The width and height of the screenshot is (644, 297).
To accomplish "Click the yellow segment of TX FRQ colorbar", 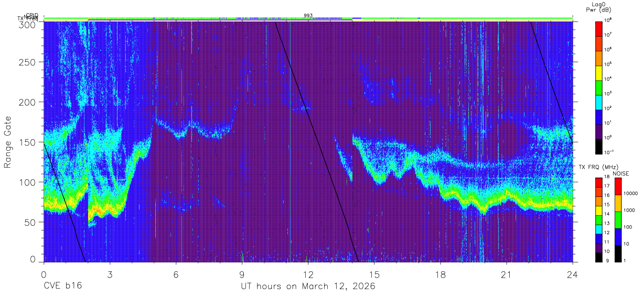I will coord(599,211).
